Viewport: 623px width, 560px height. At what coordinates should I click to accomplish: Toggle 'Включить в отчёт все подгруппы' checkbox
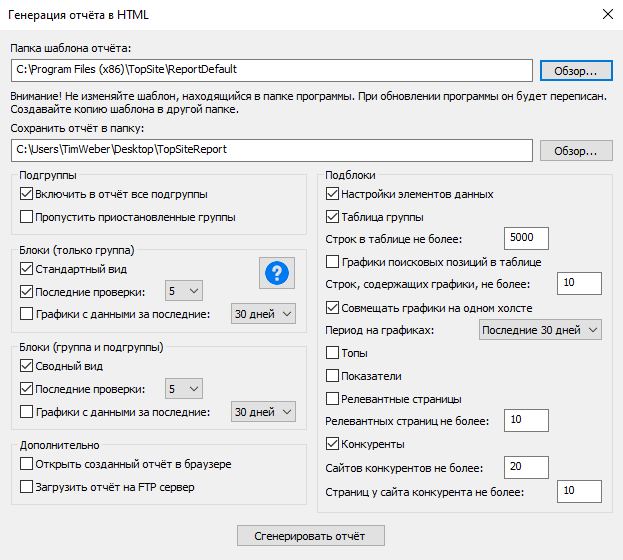[x=27, y=194]
